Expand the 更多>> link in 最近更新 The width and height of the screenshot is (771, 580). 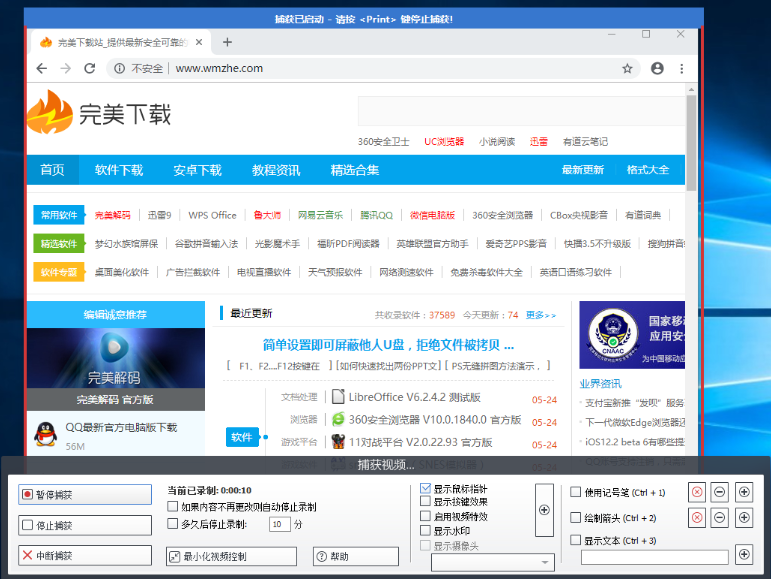click(x=541, y=315)
